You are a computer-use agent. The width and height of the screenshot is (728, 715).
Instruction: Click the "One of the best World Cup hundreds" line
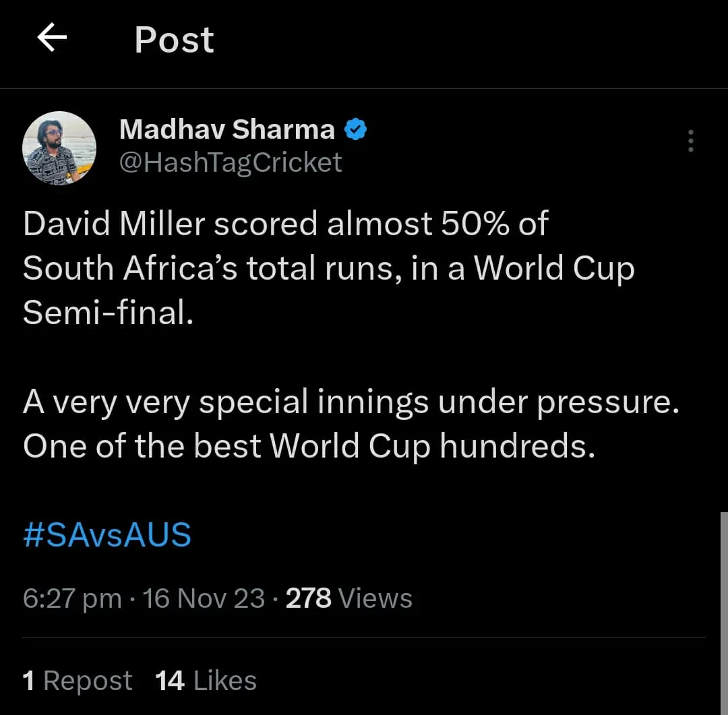coord(309,446)
